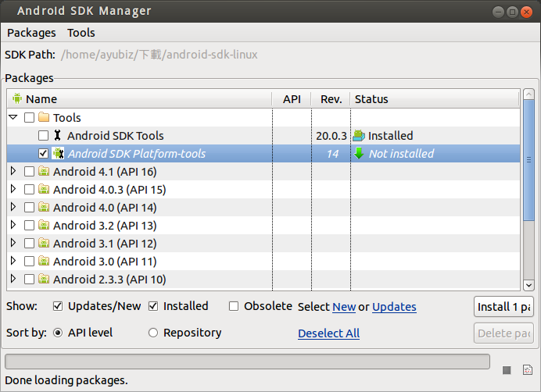541x392 pixels.
Task: Click the Android 3.2 (API 13) platform icon
Action: coord(44,226)
